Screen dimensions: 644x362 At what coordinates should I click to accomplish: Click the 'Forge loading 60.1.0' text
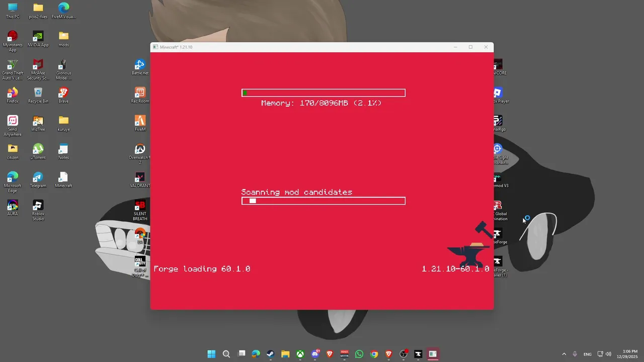pos(202,269)
